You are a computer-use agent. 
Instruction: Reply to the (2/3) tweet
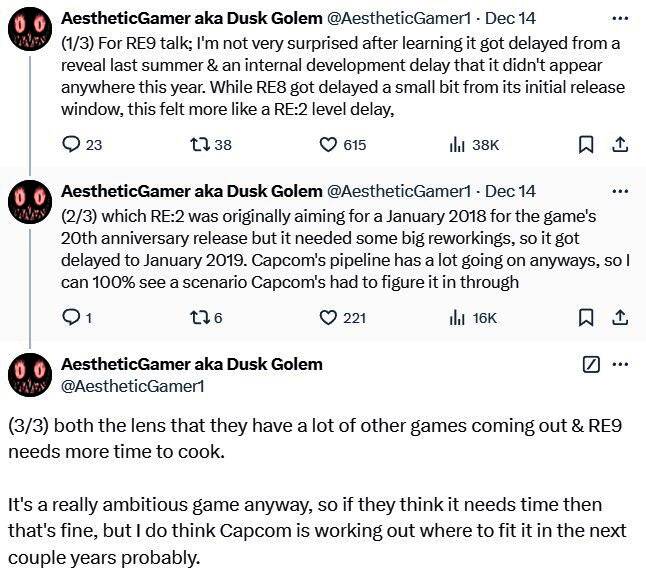tap(71, 318)
